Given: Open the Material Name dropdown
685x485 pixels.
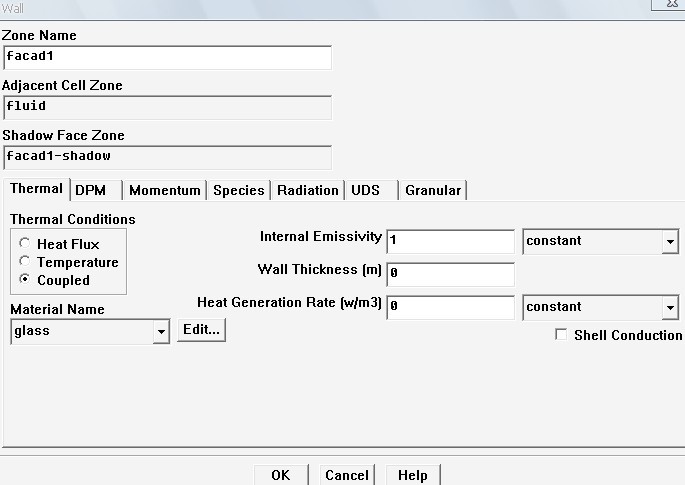Looking at the screenshot, I should 161,332.
